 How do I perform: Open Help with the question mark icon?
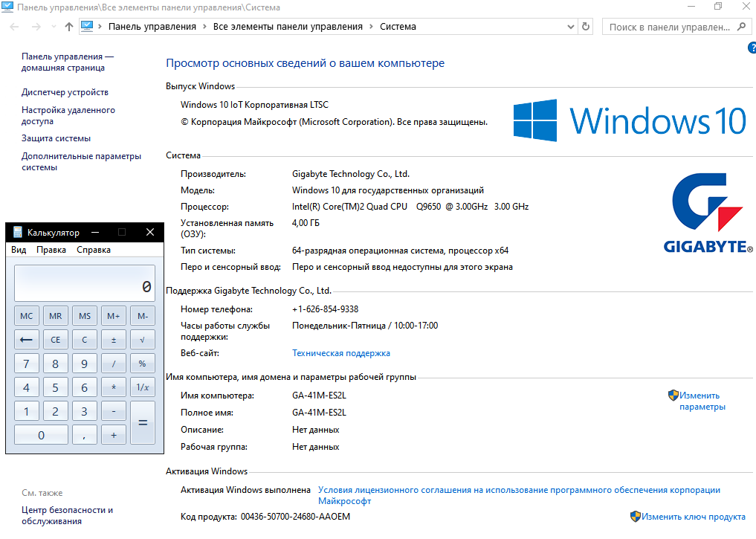click(x=752, y=48)
